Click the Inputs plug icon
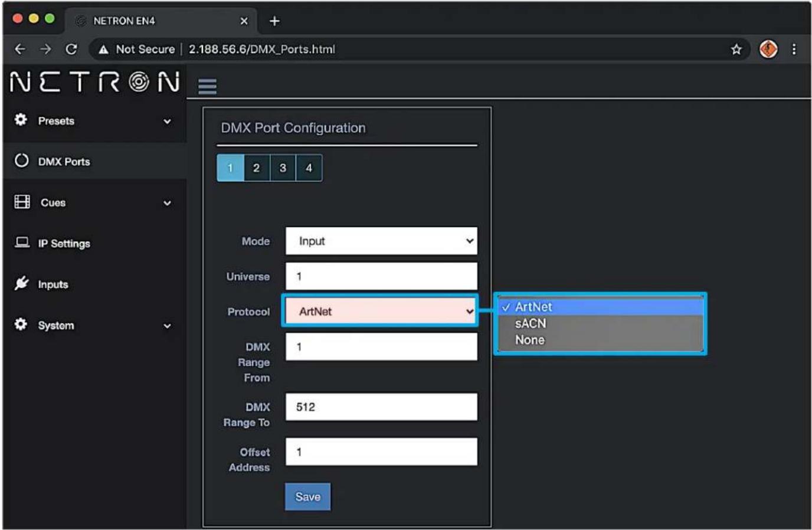 pyautogui.click(x=21, y=283)
